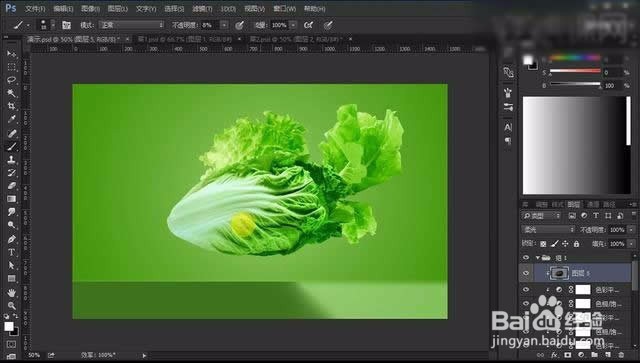Select the Pen tool
Image resolution: width=640 pixels, height=363 pixels.
pyautogui.click(x=11, y=239)
